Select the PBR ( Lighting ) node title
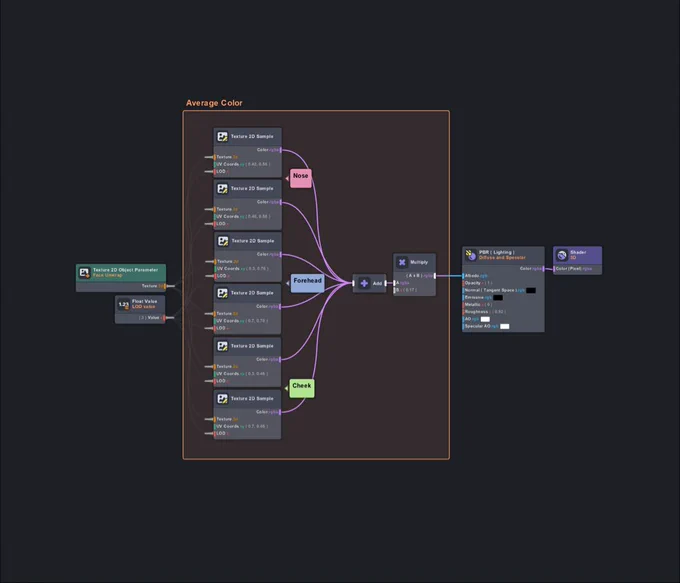 (x=497, y=252)
